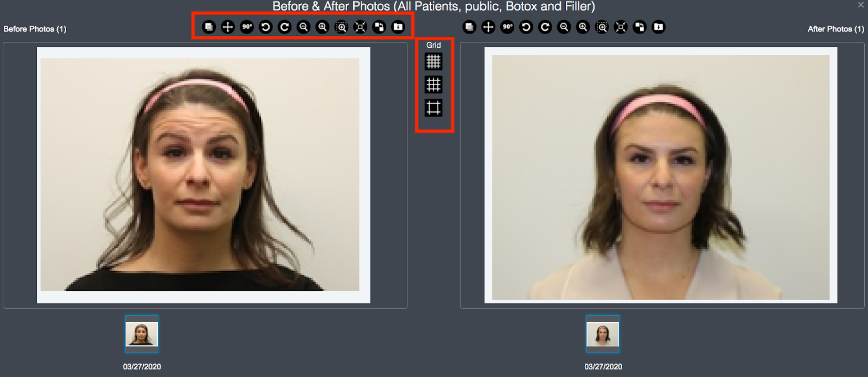
Task: Click the large After photo image
Action: tap(661, 175)
